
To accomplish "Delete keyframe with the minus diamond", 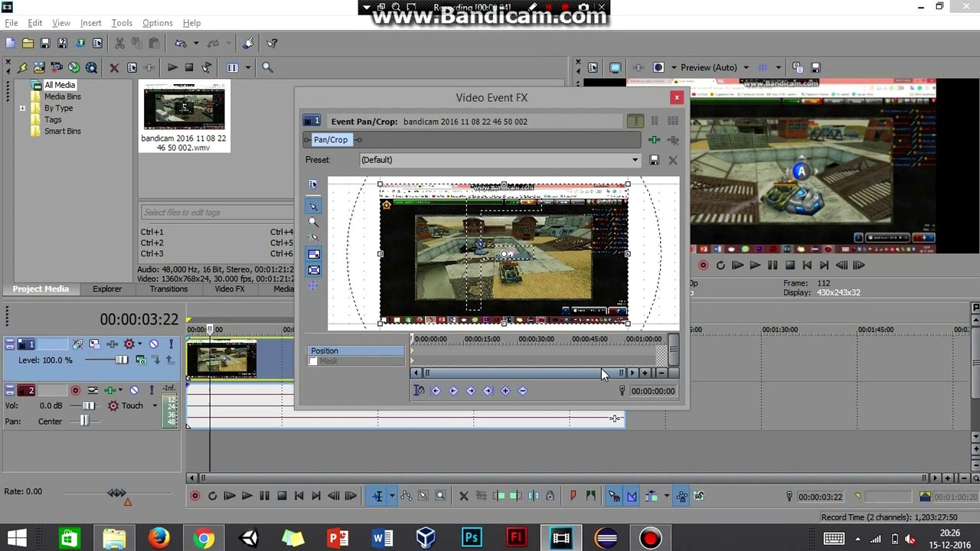I will (x=523, y=391).
